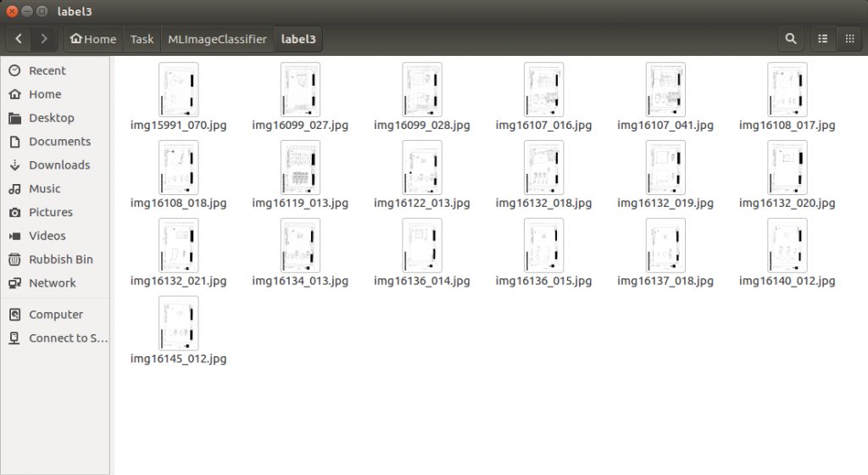Click the Documents icon in sidebar

point(15,142)
